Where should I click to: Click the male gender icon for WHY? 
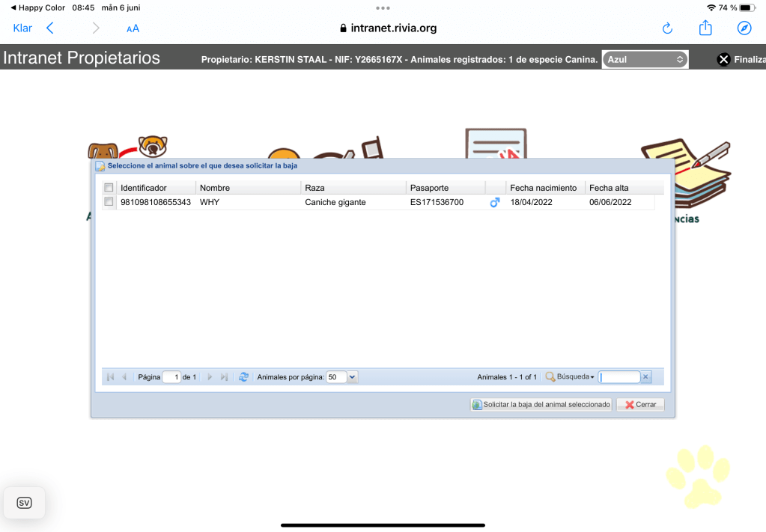click(x=494, y=202)
